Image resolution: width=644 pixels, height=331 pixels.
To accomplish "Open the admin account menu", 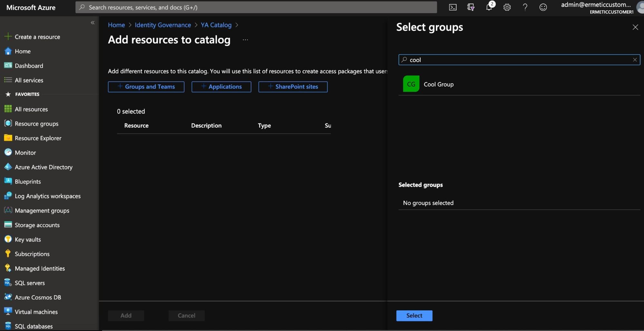I will coord(601,7).
